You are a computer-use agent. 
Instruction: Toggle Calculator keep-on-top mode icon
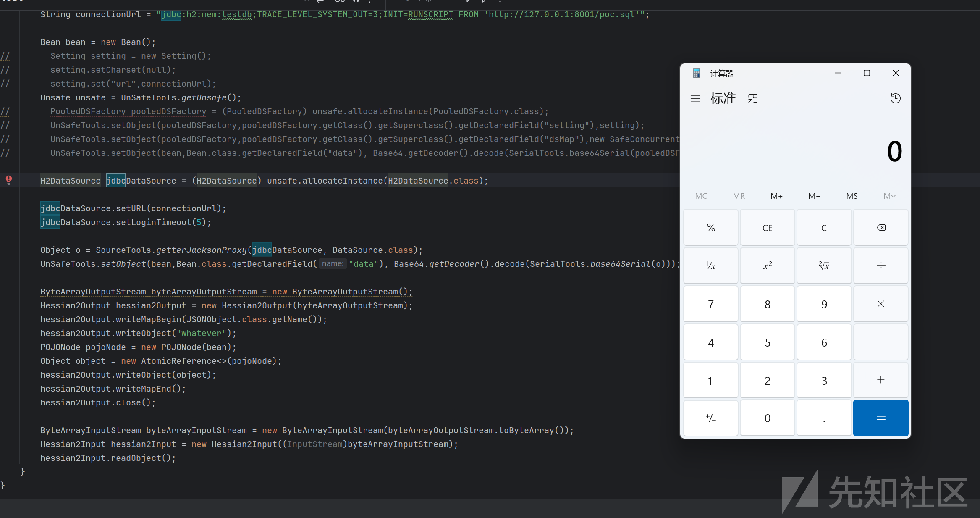click(x=753, y=98)
